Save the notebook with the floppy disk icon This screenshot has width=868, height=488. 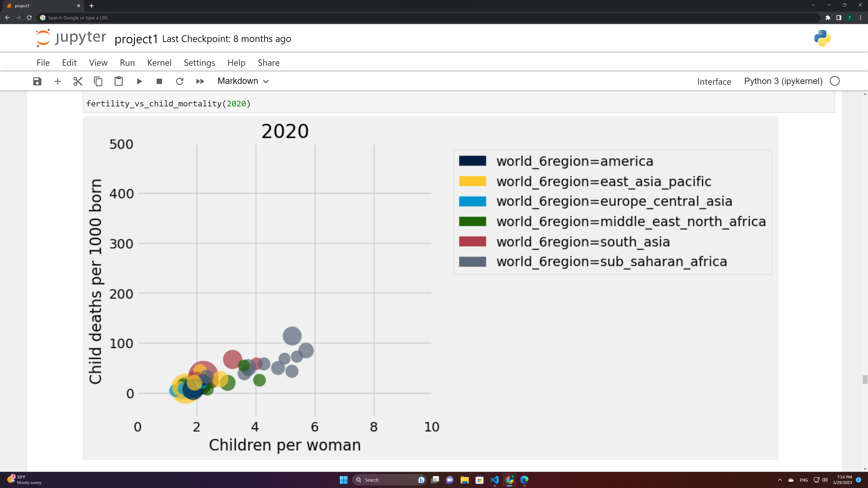pos(37,81)
